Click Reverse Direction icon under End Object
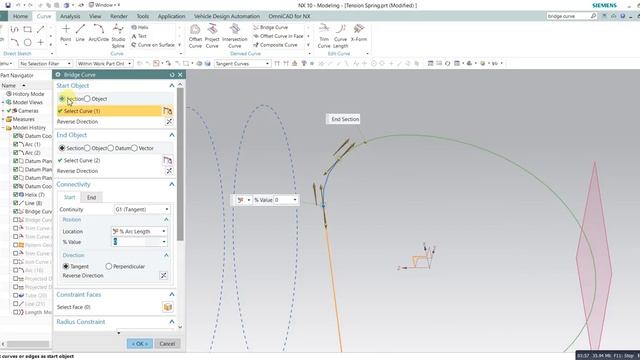The image size is (640, 360). 169,171
